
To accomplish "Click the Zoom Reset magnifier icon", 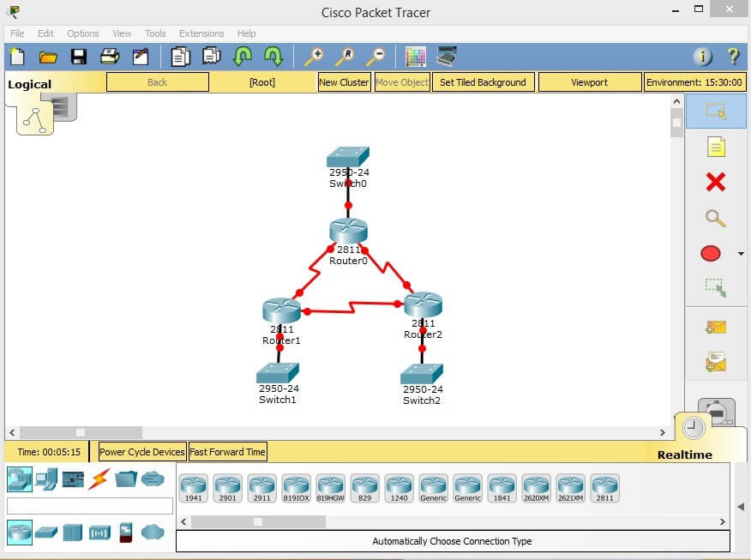I will 345,57.
